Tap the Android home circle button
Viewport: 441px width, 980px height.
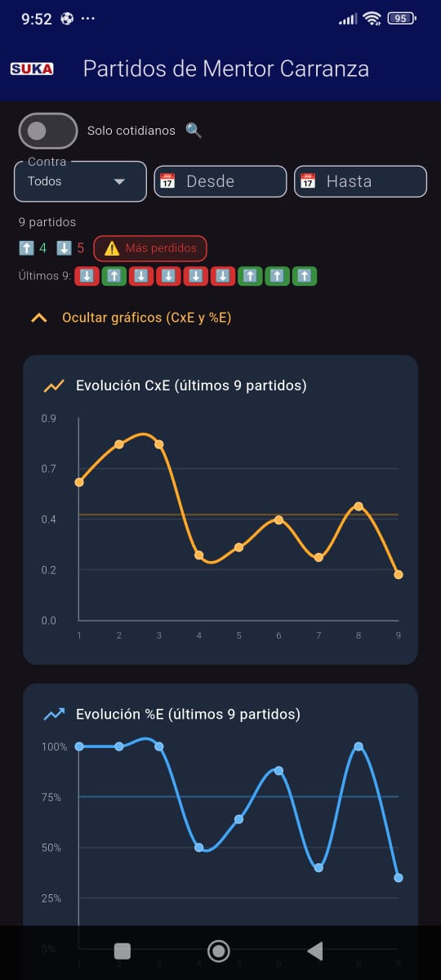pyautogui.click(x=218, y=951)
